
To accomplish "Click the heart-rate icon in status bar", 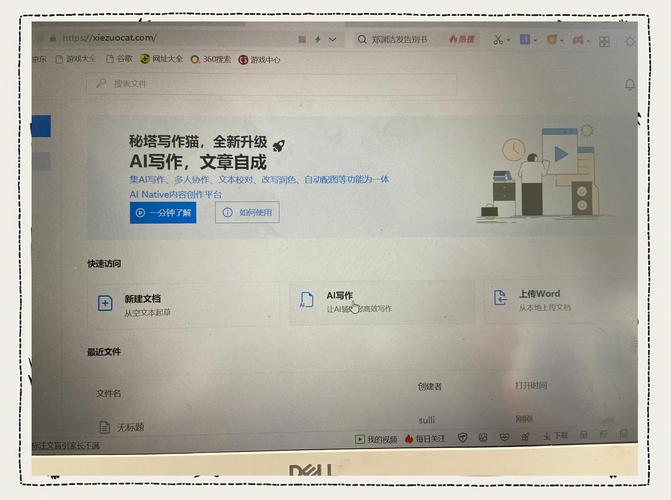I will [505, 437].
